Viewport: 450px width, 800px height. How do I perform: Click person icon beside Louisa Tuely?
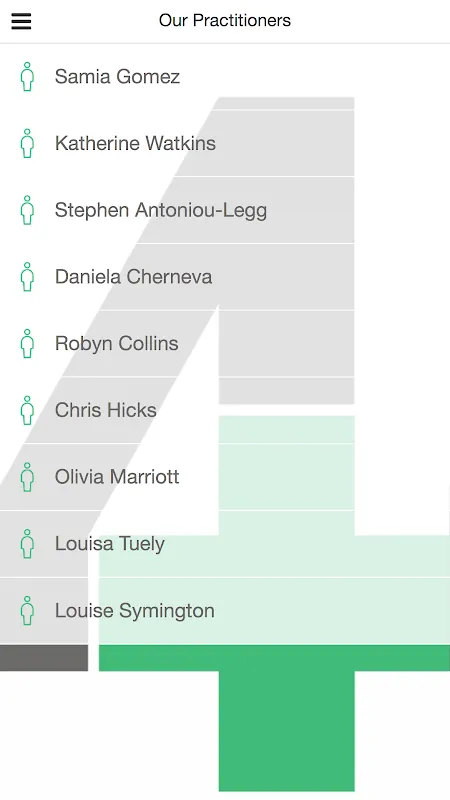click(28, 544)
